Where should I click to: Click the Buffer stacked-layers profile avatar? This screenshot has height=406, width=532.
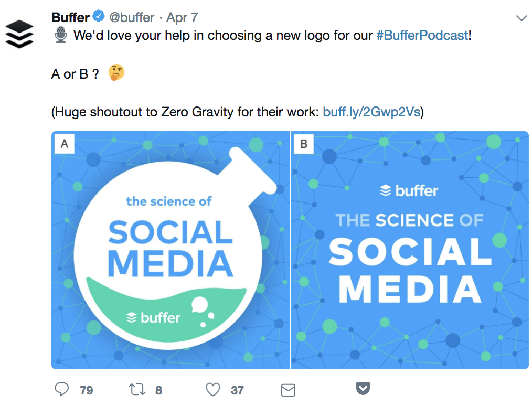19,34
